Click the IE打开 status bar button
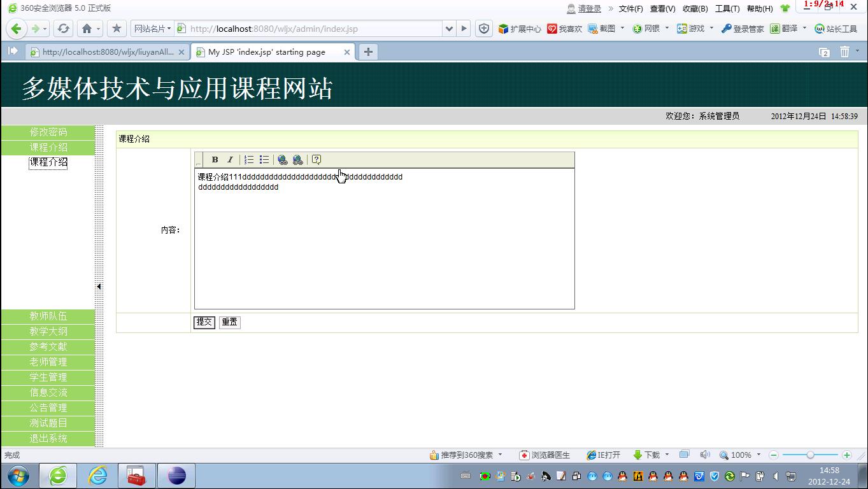868x489 pixels. [x=603, y=455]
